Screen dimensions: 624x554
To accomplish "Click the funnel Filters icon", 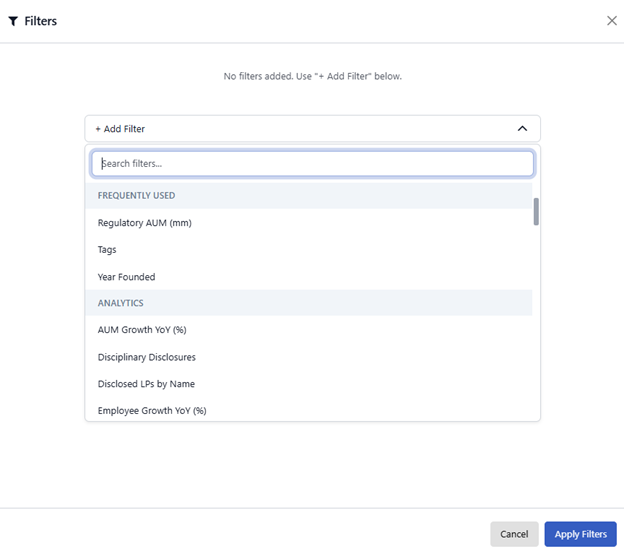I will point(13,21).
